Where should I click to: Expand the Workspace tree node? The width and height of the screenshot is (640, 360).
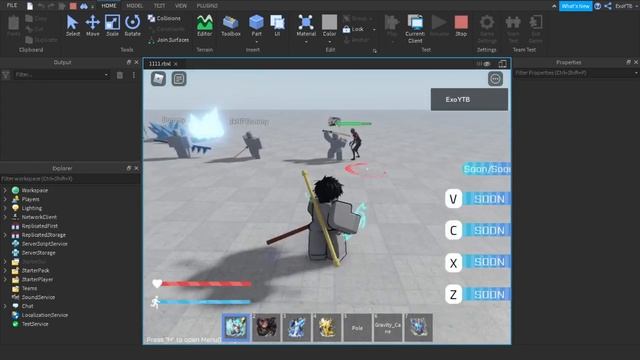(5, 190)
